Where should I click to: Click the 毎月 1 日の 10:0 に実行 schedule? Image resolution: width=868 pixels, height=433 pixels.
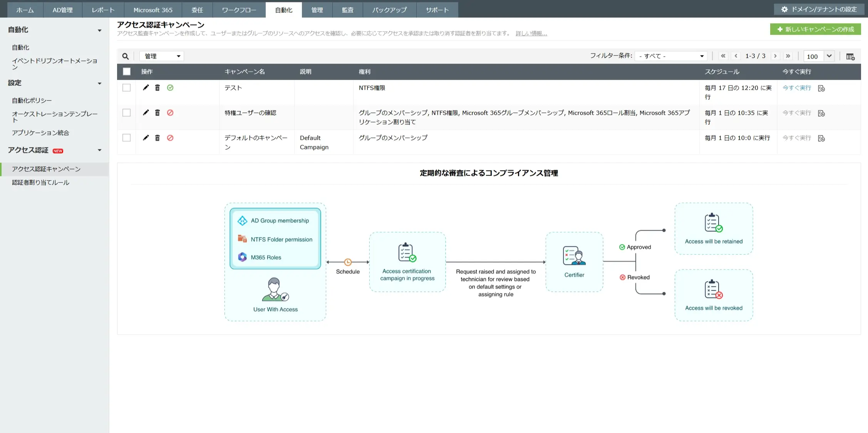737,138
